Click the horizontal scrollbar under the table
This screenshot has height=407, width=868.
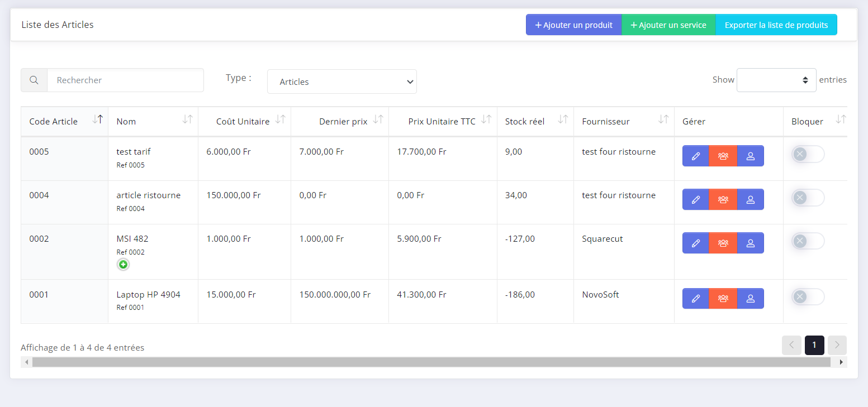tap(430, 362)
